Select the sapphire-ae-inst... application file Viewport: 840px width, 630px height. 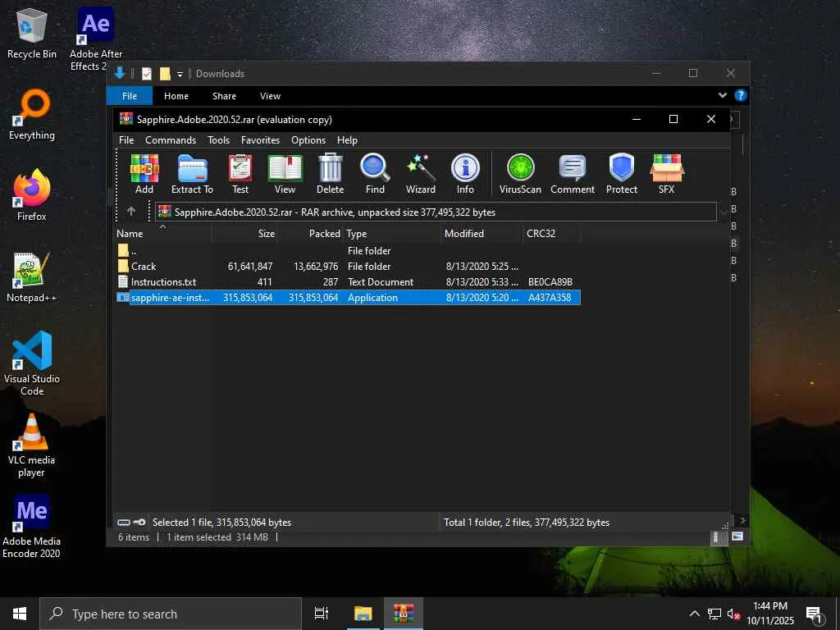(x=348, y=297)
